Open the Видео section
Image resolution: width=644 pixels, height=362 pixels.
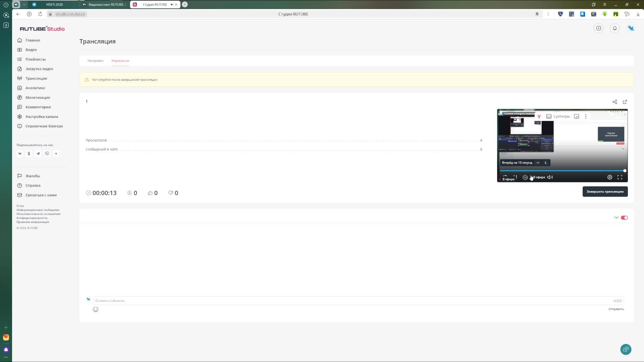[31, 50]
